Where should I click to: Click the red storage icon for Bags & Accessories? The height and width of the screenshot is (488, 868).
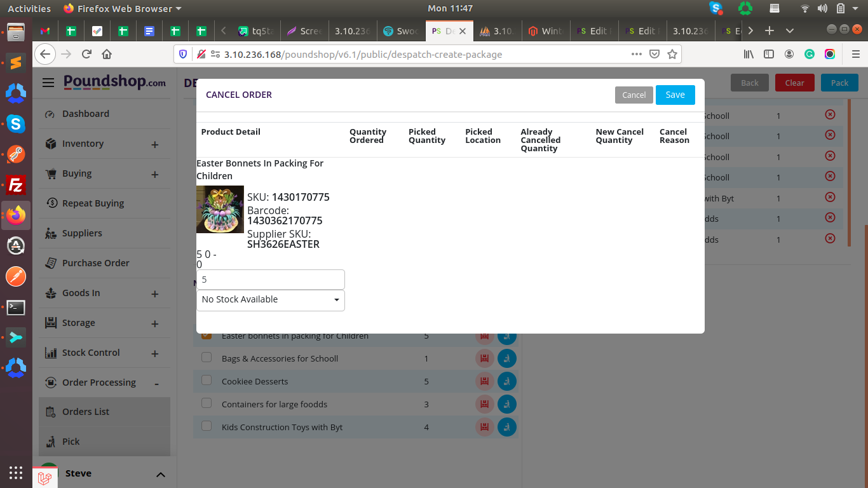484,358
